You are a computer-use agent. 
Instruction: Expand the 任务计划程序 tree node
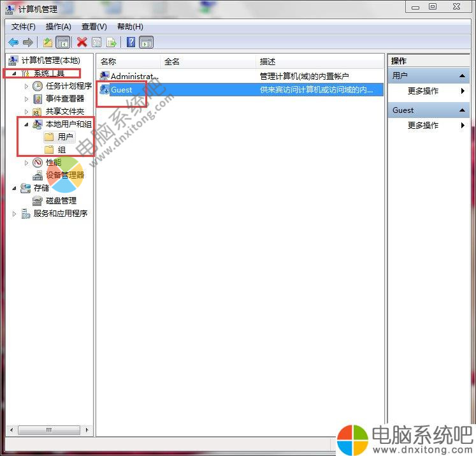pyautogui.click(x=26, y=86)
